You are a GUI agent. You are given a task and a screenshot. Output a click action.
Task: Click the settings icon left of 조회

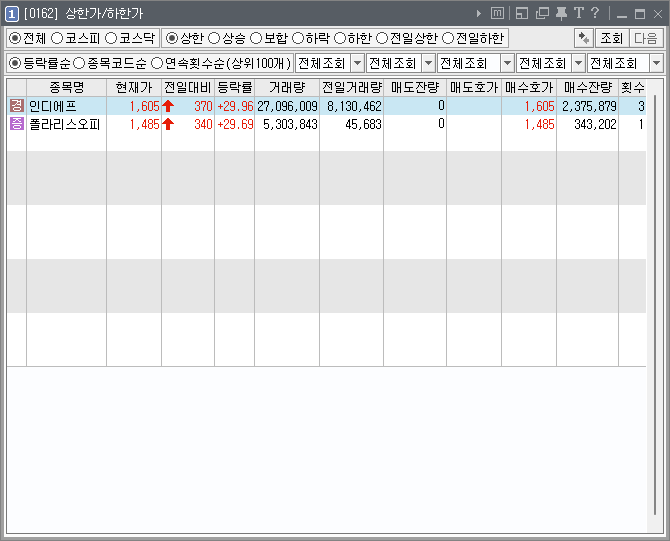coord(583,38)
